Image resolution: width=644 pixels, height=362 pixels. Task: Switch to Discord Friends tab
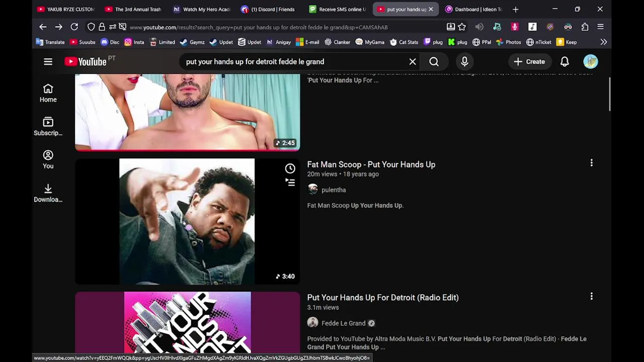[x=269, y=9]
